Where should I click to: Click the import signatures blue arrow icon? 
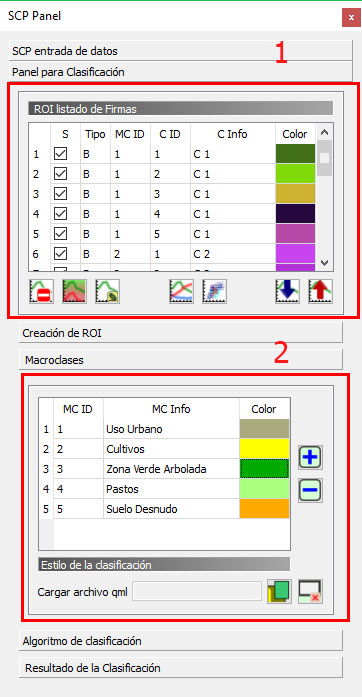(287, 292)
